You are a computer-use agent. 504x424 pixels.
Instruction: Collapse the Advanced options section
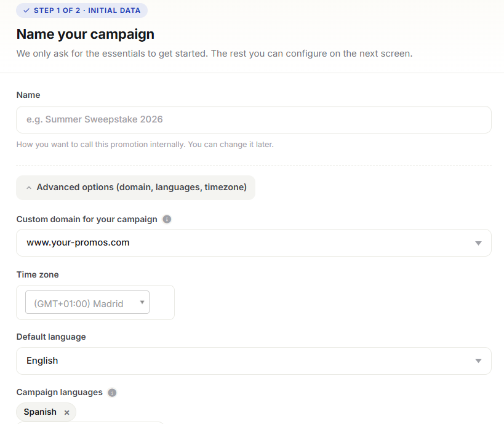[x=135, y=188]
